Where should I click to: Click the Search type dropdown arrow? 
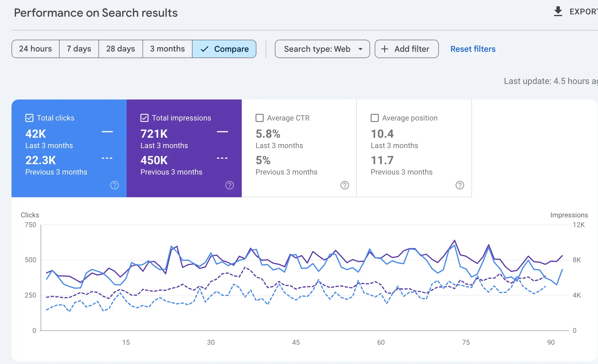tap(360, 49)
